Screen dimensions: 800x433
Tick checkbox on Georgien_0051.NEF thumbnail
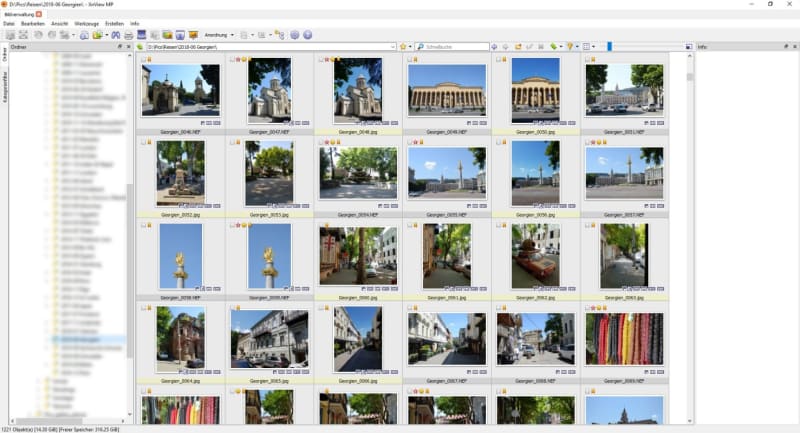point(587,60)
